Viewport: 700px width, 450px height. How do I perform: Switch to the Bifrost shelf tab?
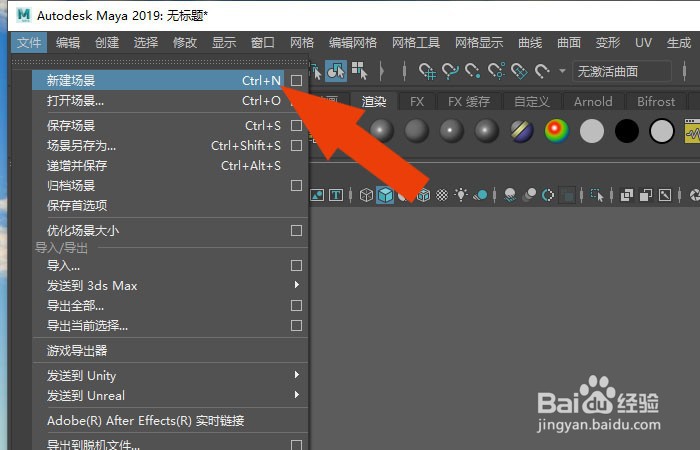(x=656, y=101)
